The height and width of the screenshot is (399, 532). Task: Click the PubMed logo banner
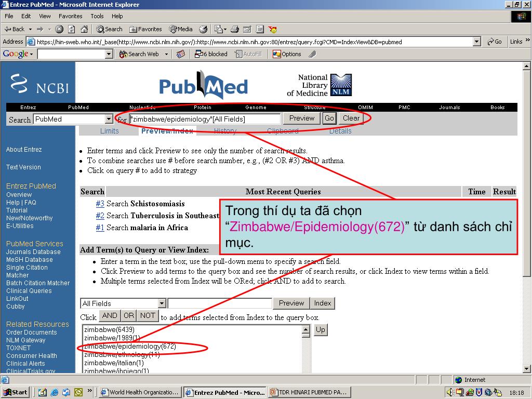pos(203,85)
